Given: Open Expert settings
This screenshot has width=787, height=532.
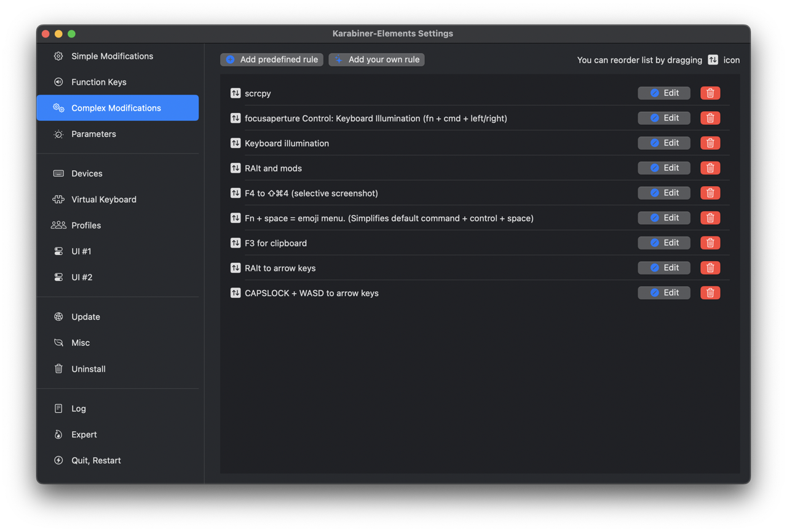Looking at the screenshot, I should tap(117, 434).
